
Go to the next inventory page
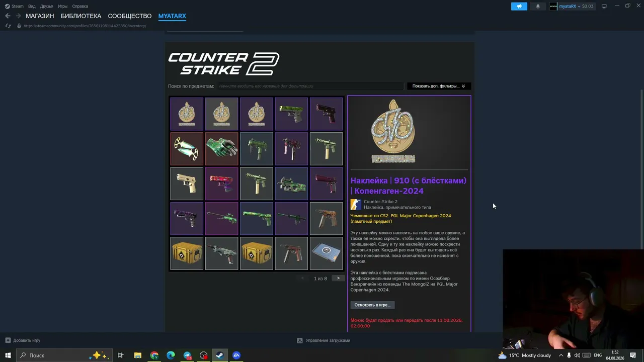(338, 278)
